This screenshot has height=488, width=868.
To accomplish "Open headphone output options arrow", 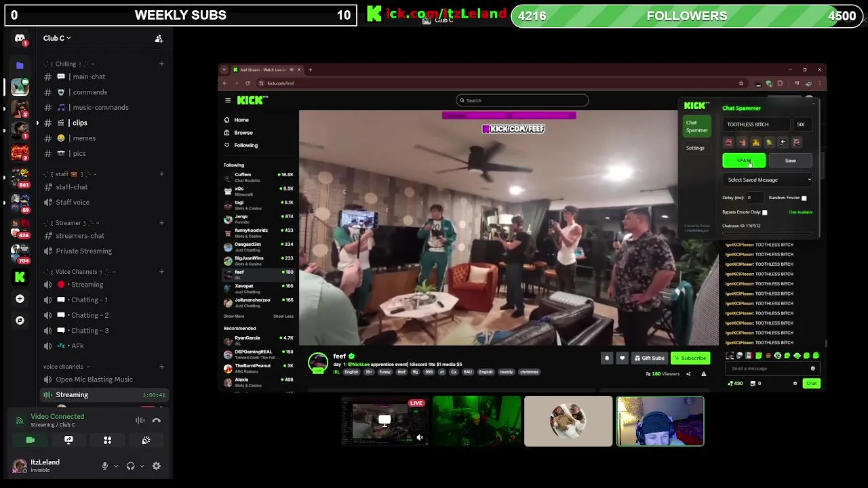I will 142,466.
